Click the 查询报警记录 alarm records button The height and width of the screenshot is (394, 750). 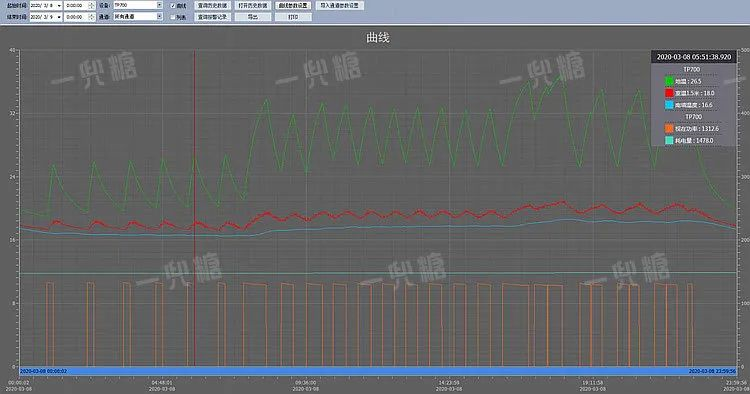click(x=212, y=17)
